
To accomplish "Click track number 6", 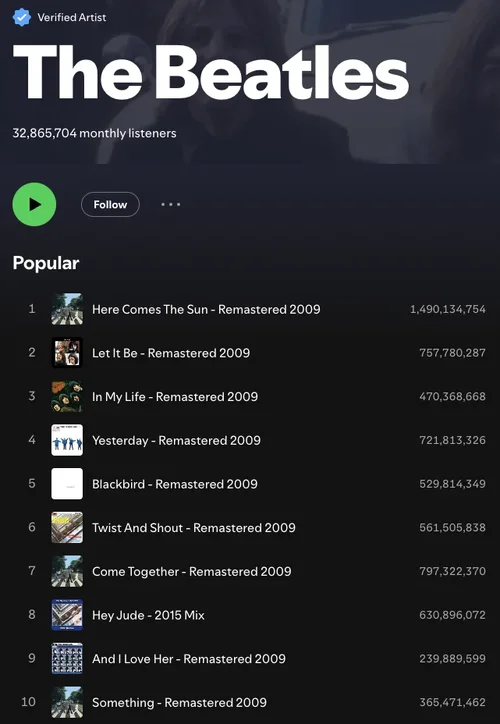I will click(32, 527).
